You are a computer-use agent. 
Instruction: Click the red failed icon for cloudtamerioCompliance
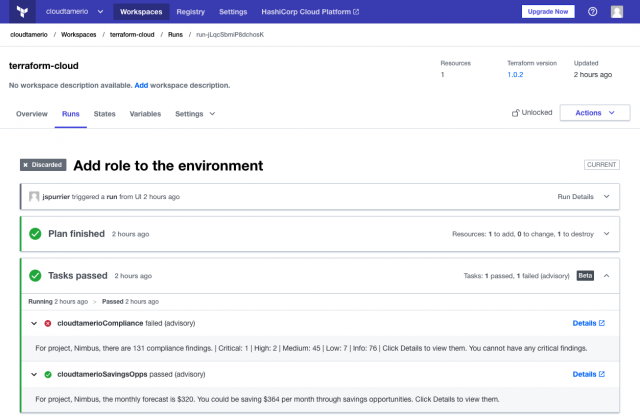48,323
